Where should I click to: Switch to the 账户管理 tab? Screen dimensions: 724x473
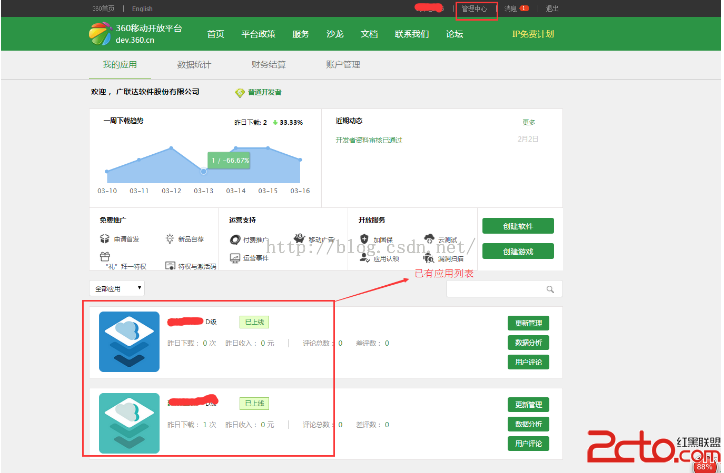tap(343, 65)
